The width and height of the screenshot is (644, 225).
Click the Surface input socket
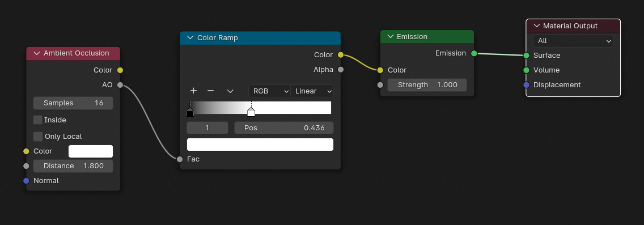(x=526, y=56)
